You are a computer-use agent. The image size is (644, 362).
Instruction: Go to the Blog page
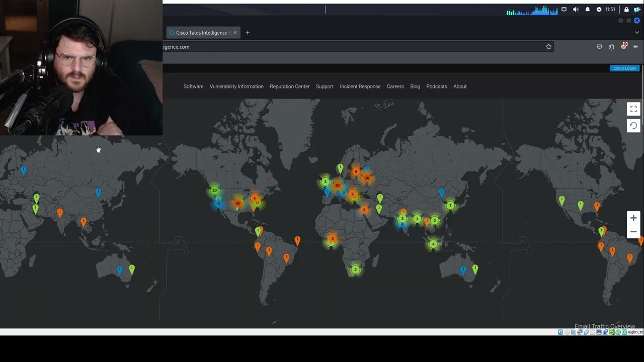pyautogui.click(x=415, y=86)
